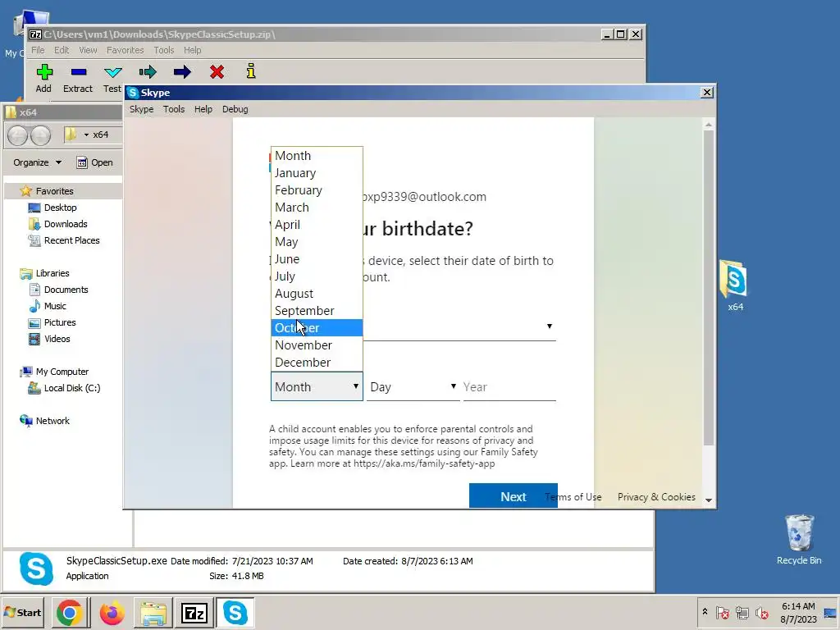The width and height of the screenshot is (840, 630).
Task: Open Firefox from the taskbar
Action: (x=112, y=612)
